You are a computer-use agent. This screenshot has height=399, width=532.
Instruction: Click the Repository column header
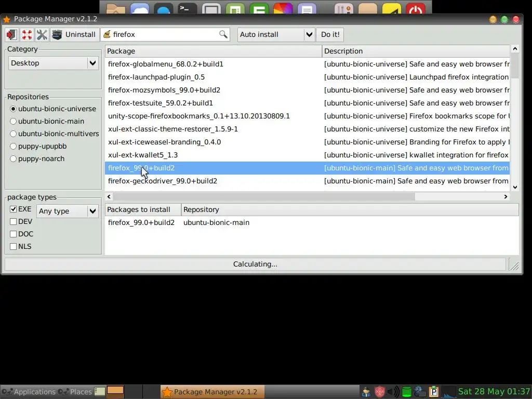350,210
